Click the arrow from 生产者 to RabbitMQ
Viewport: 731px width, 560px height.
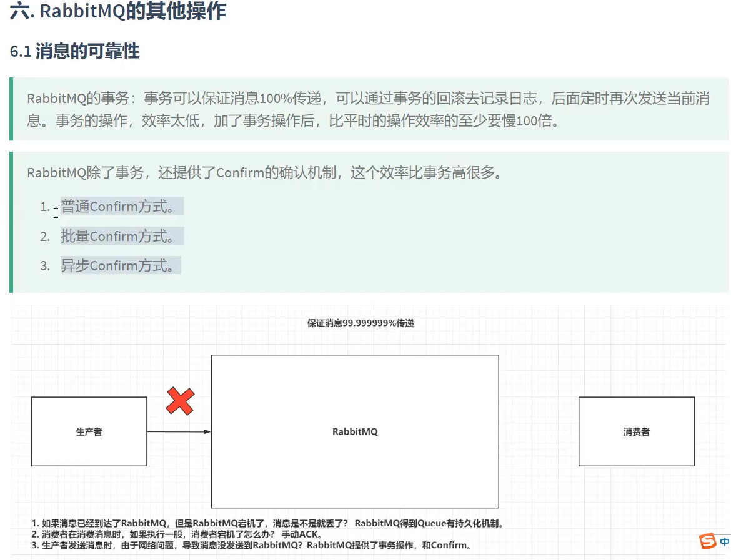[x=179, y=431]
